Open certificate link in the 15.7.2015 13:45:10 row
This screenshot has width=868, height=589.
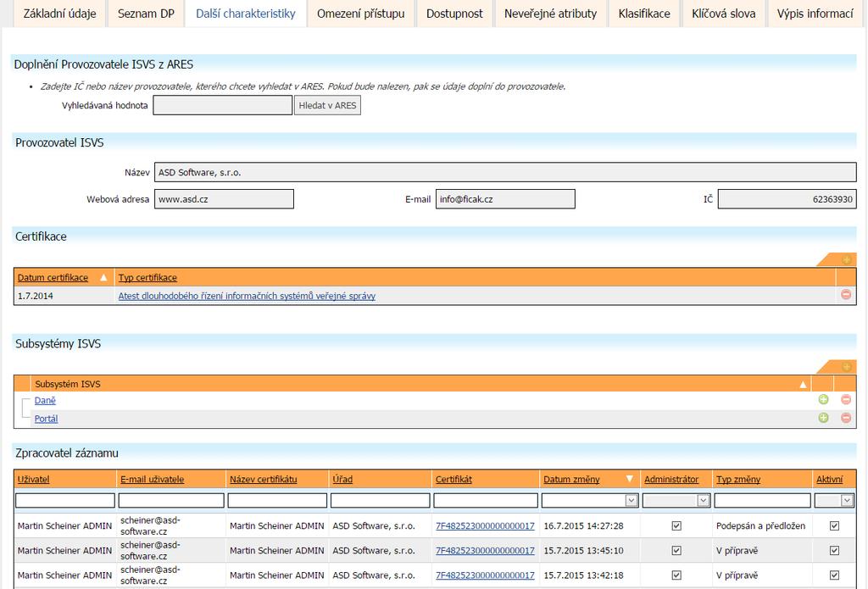pyautogui.click(x=485, y=551)
